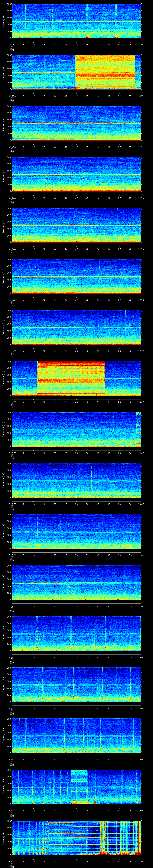153x868 pixels.
Task: Click the "13:00" end time label
Action: coord(141,147)
